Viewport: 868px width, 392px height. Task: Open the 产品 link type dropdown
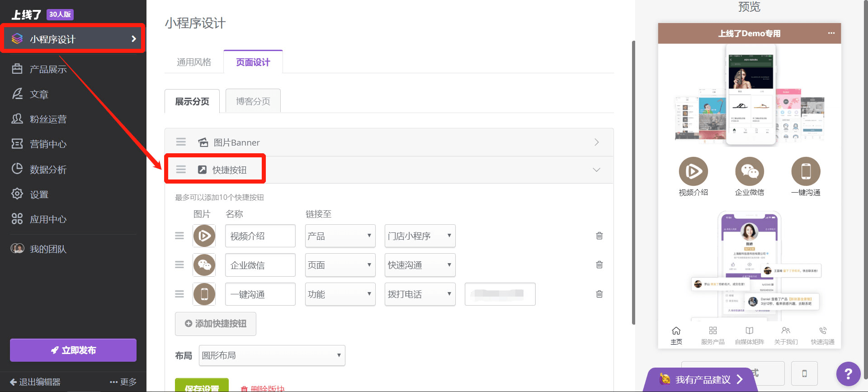(340, 236)
